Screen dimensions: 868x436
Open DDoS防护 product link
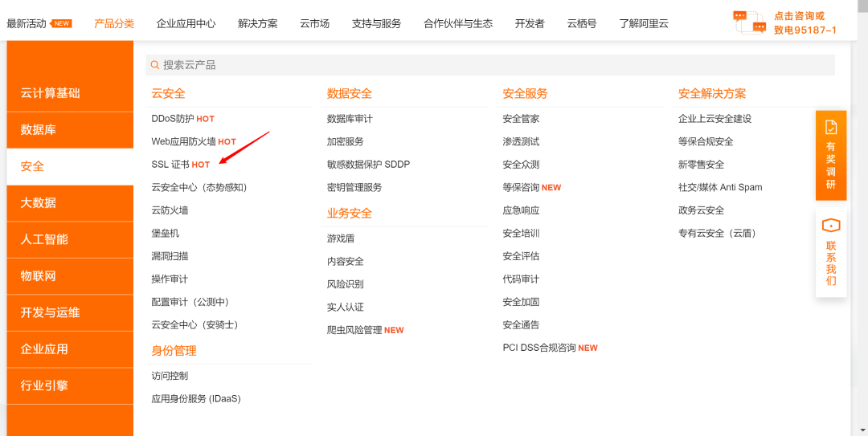pos(173,119)
